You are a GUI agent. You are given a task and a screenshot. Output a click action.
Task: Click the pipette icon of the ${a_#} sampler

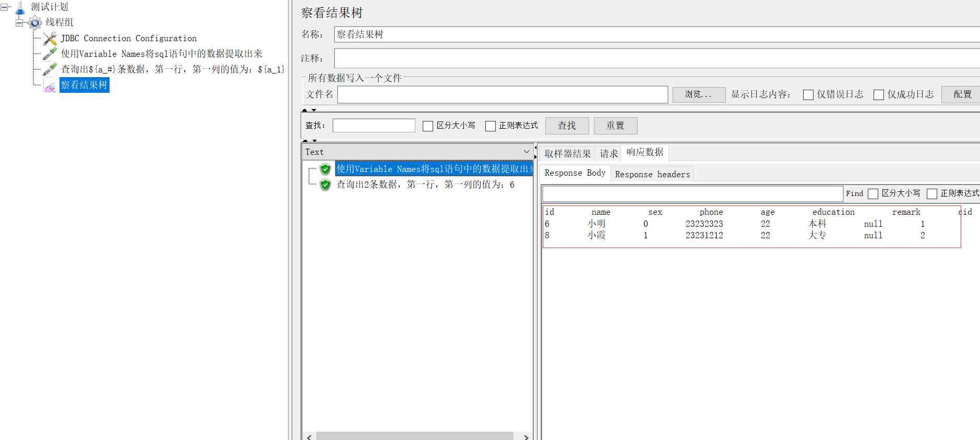[x=50, y=69]
